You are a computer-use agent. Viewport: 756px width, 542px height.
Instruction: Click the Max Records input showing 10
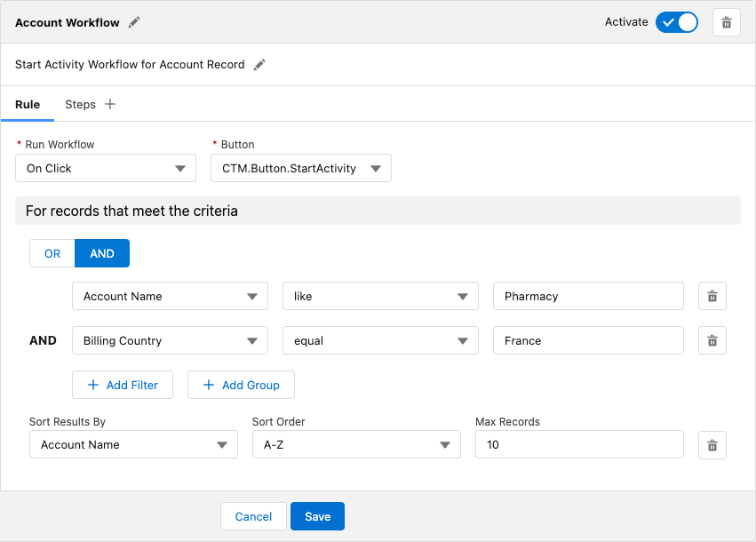(579, 444)
